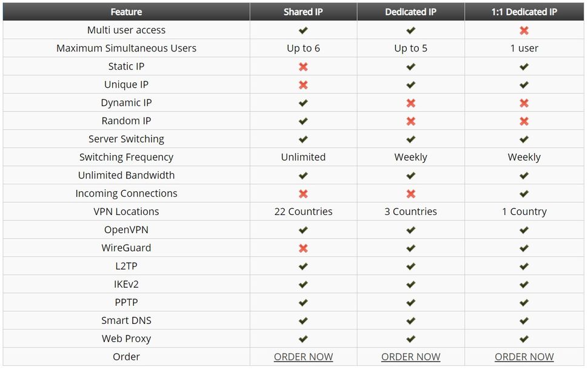This screenshot has width=588, height=370.
Task: Select the 1:1 Dedicated IP column header
Action: [x=524, y=12]
